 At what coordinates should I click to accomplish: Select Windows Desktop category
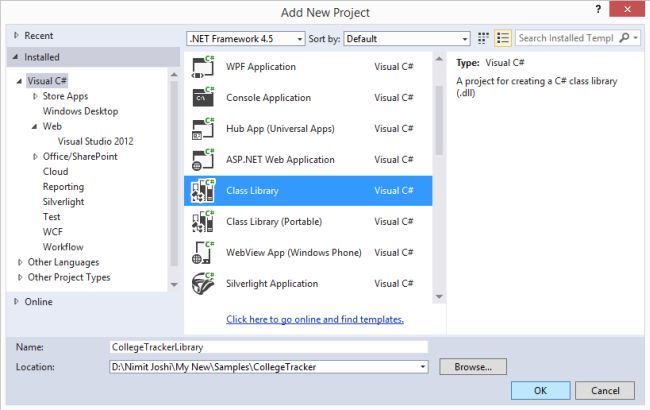(80, 111)
